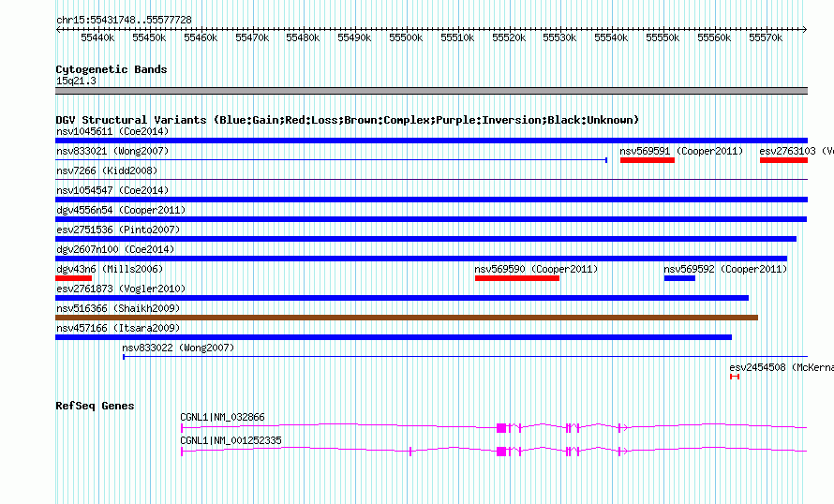834x504 pixels.
Task: Click the 55500k position on the ruler
Action: [x=406, y=37]
